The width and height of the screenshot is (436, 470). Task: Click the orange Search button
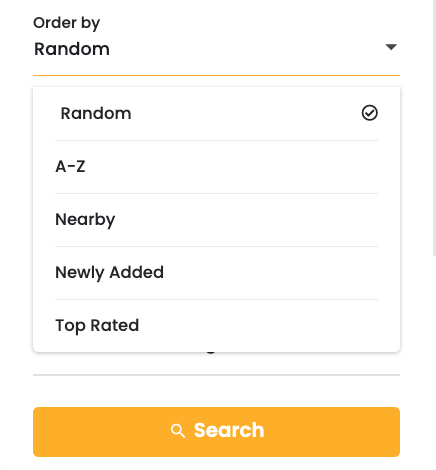pos(216,432)
